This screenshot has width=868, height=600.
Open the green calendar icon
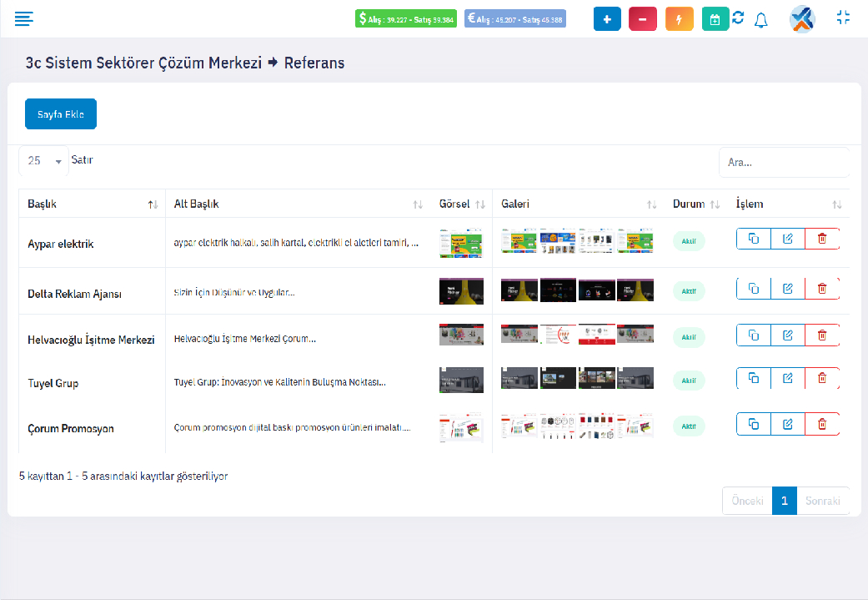715,19
